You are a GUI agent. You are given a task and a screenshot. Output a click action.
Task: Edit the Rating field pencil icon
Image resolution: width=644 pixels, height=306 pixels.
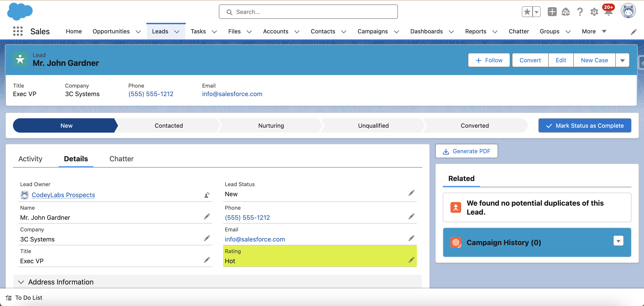point(411,260)
